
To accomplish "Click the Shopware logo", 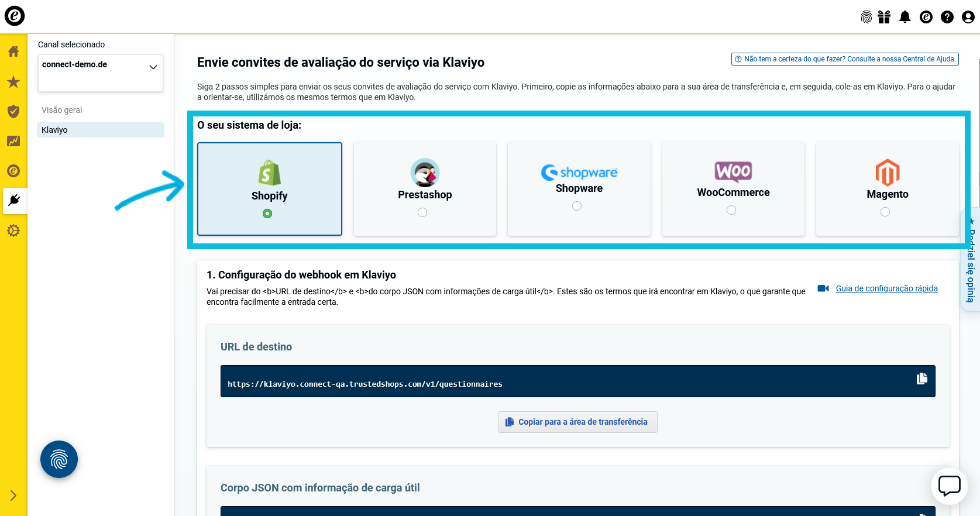I will pos(579,172).
